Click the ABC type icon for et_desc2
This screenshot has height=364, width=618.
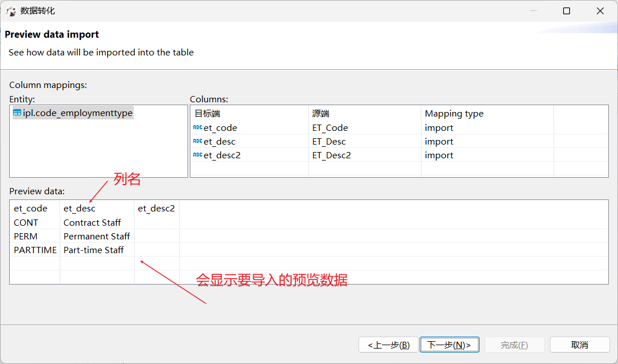click(x=197, y=155)
